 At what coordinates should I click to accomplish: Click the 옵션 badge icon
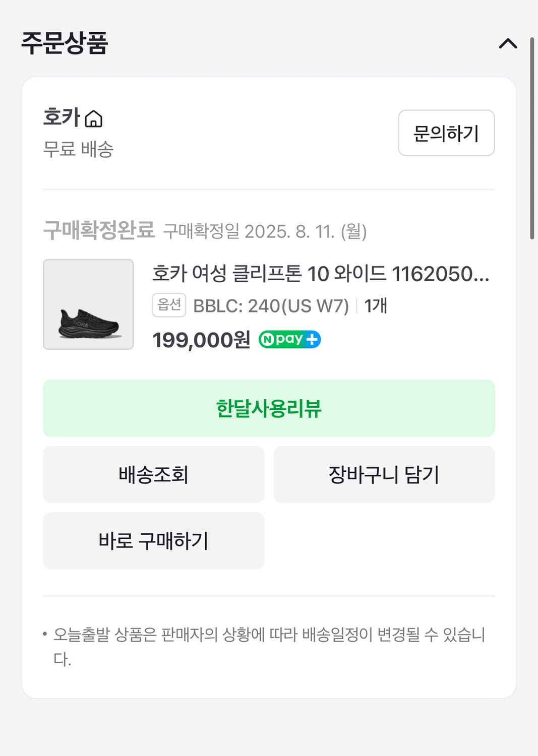tap(169, 305)
